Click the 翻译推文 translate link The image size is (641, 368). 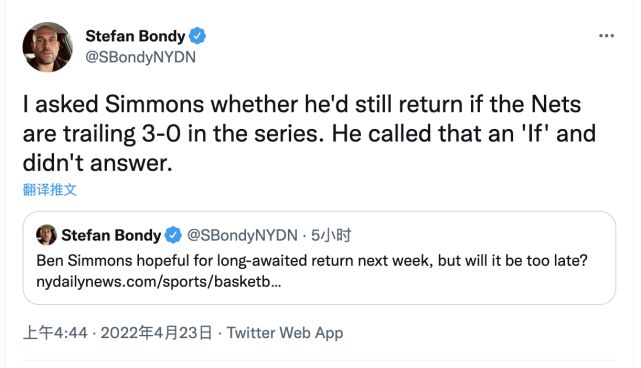tap(50, 190)
